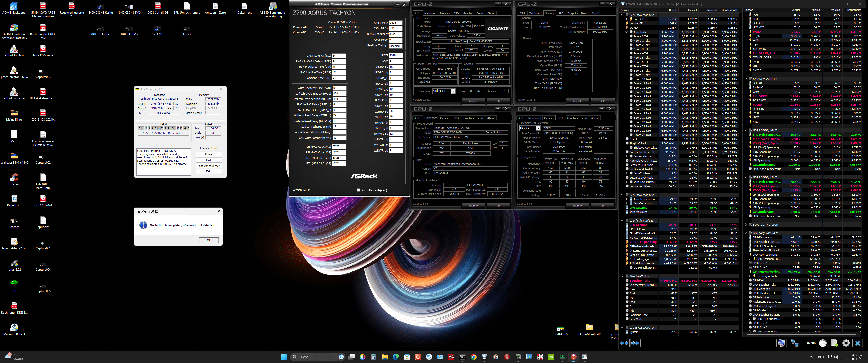
Task: Open SPD tab in top-right CPU-Z
Action: pos(561,13)
